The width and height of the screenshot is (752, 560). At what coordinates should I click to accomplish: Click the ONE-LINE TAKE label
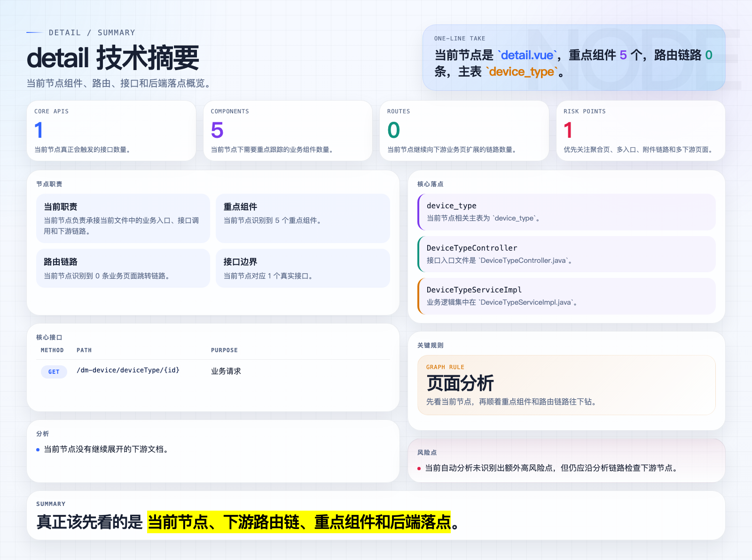[460, 39]
